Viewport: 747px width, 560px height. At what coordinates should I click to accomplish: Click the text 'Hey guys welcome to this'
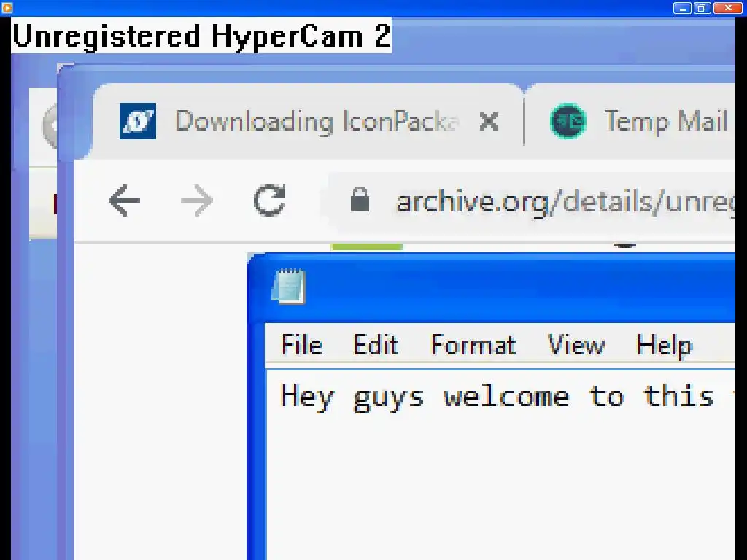pyautogui.click(x=497, y=397)
